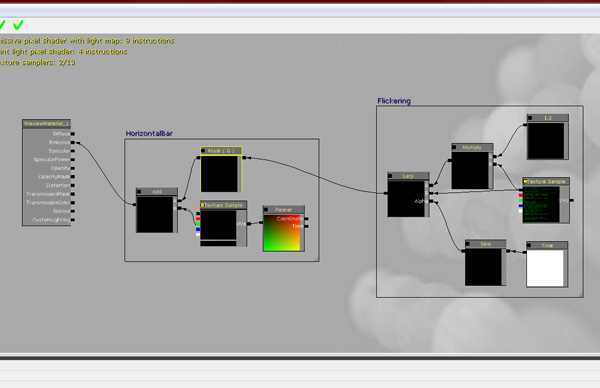Select the HorizontalBar comment label
600x388 pixels.
pos(149,134)
